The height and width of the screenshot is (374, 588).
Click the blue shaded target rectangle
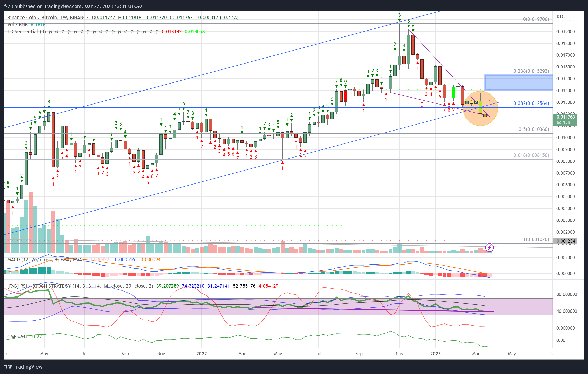(x=519, y=82)
